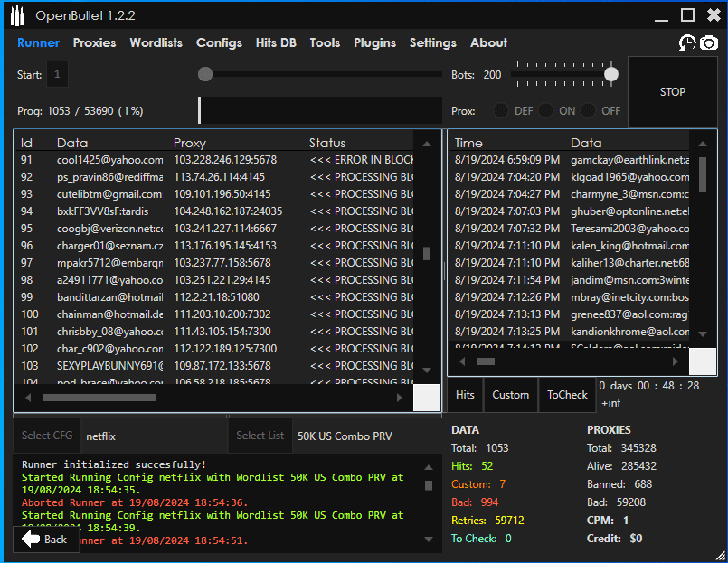The width and height of the screenshot is (728, 563).
Task: Click the camera screenshot icon
Action: click(709, 43)
